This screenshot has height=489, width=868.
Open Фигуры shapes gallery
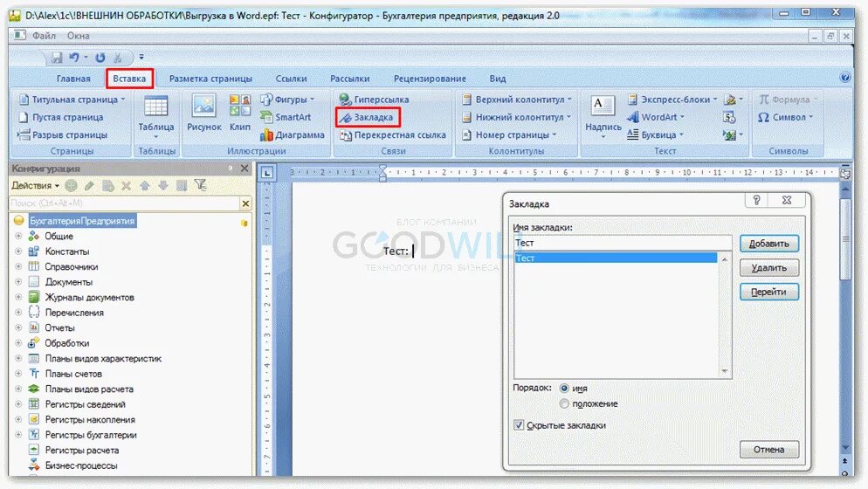pyautogui.click(x=287, y=100)
